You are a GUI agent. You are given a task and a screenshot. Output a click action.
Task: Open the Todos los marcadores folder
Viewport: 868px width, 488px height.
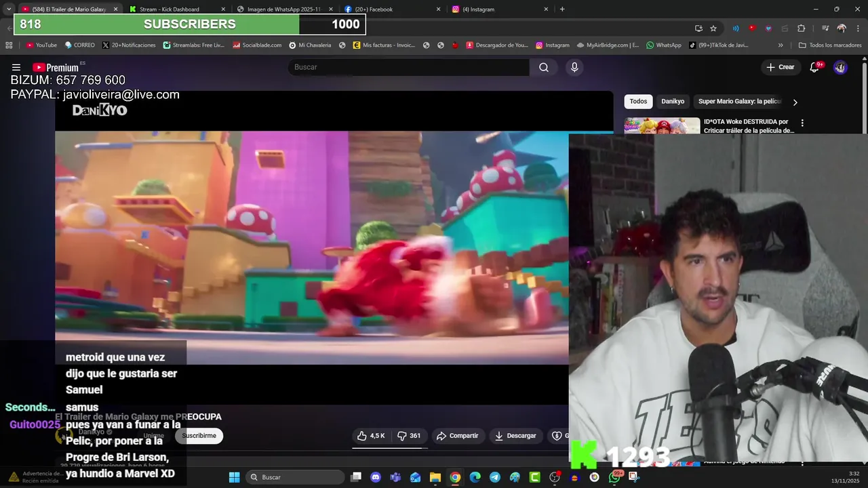[x=830, y=45]
